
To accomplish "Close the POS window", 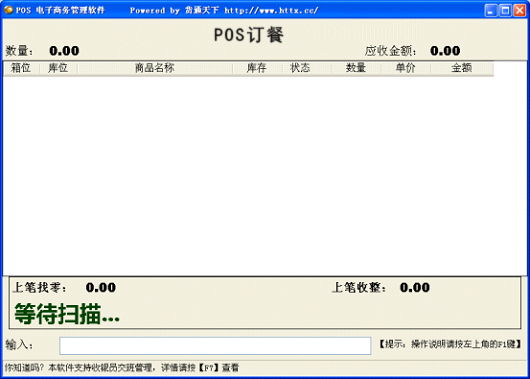I will click(x=520, y=10).
